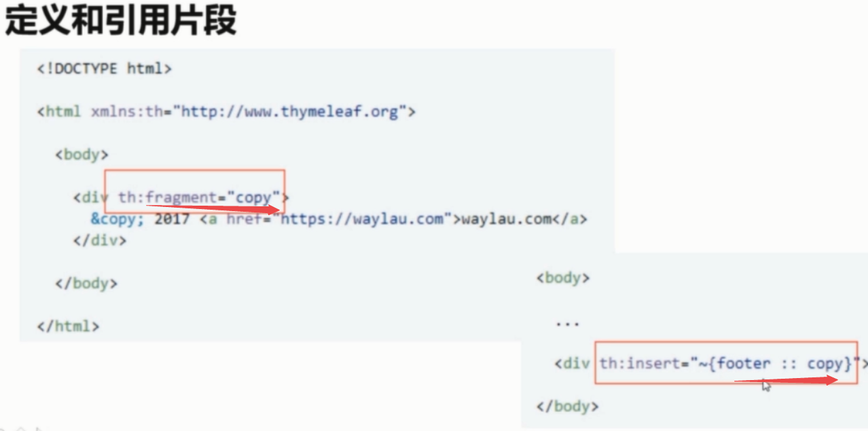Click the opening <body> tag in first snippet
This screenshot has height=431, width=868.
click(82, 154)
